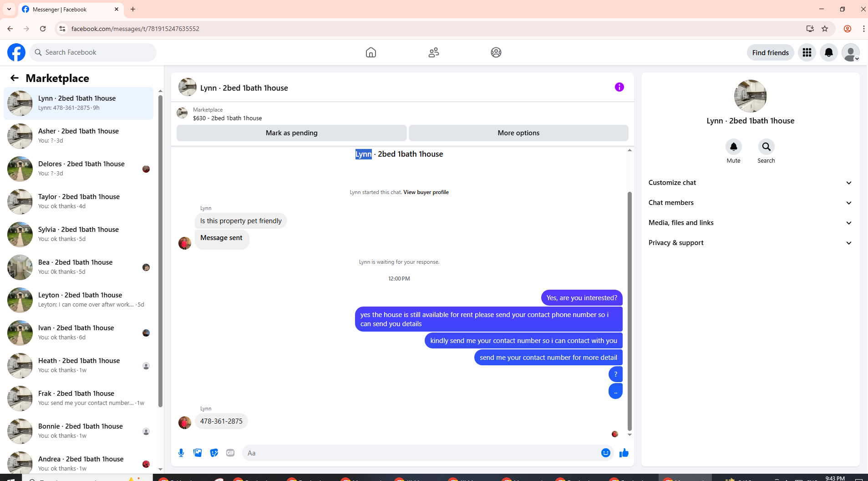Click the browser back arrow
Screen dimensions: 868x481
coord(10,29)
